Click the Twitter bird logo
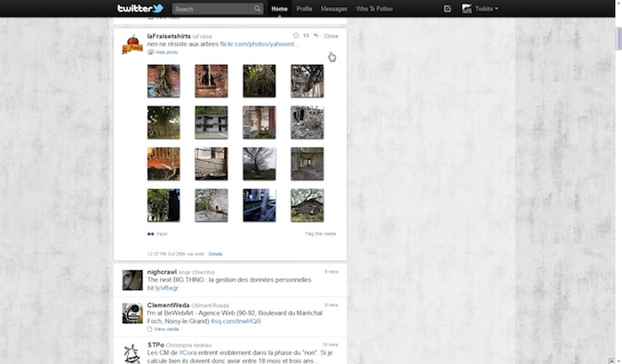 tap(140, 9)
